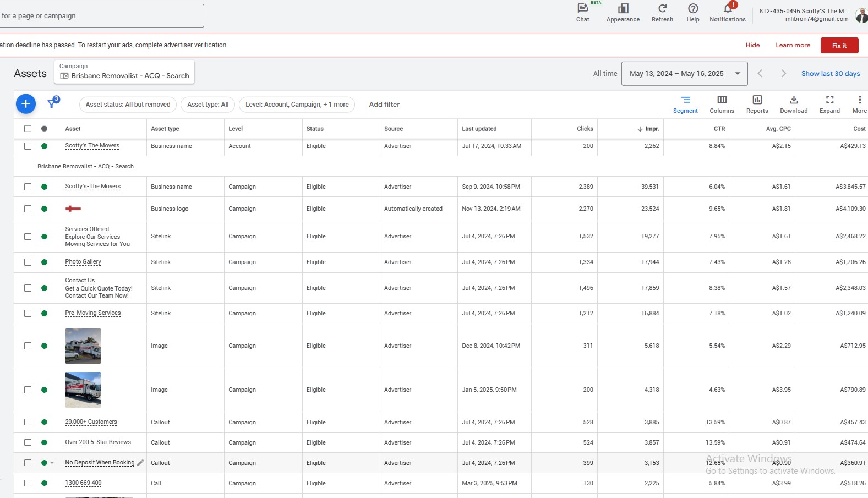Click status column header dot icon
Image resolution: width=868 pixels, height=498 pixels.
point(45,129)
